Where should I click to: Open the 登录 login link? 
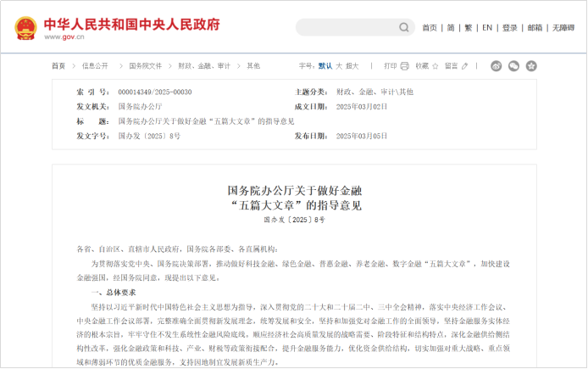pyautogui.click(x=510, y=28)
